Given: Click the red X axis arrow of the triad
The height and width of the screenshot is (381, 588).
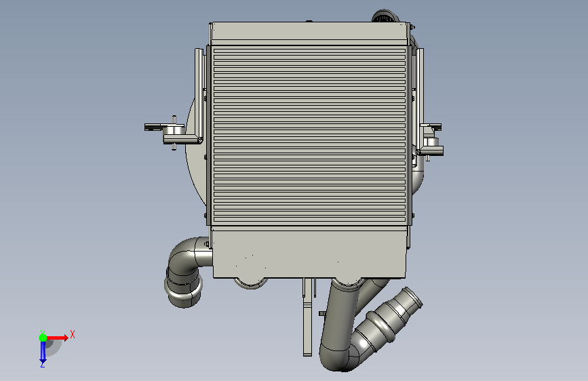Looking at the screenshot, I should click(57, 338).
